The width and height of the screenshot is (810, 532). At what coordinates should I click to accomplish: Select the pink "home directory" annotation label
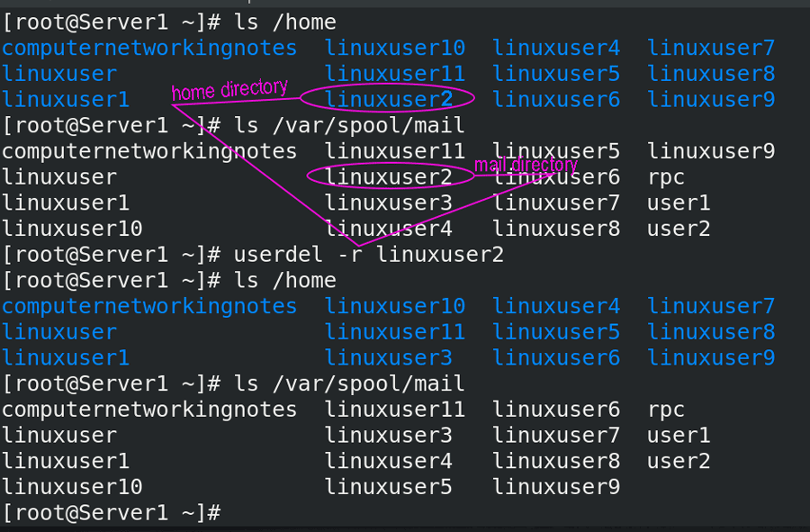(x=229, y=90)
